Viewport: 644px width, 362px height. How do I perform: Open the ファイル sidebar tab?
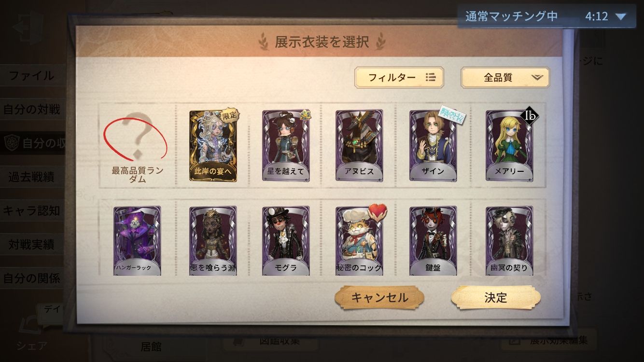(x=32, y=76)
